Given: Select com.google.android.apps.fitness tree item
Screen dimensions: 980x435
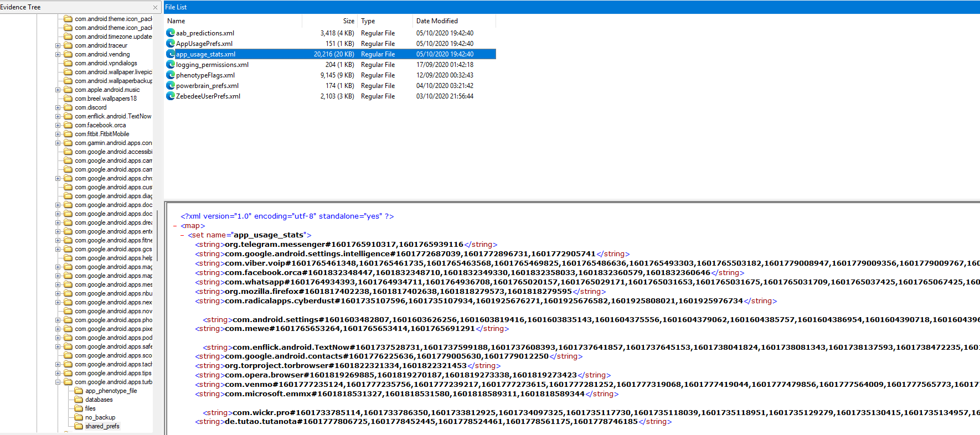Looking at the screenshot, I should pos(114,240).
